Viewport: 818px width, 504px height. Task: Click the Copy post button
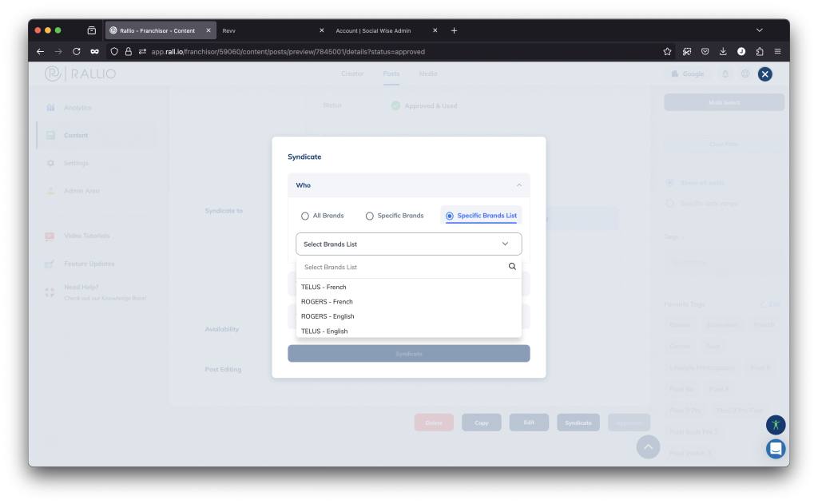(x=481, y=423)
